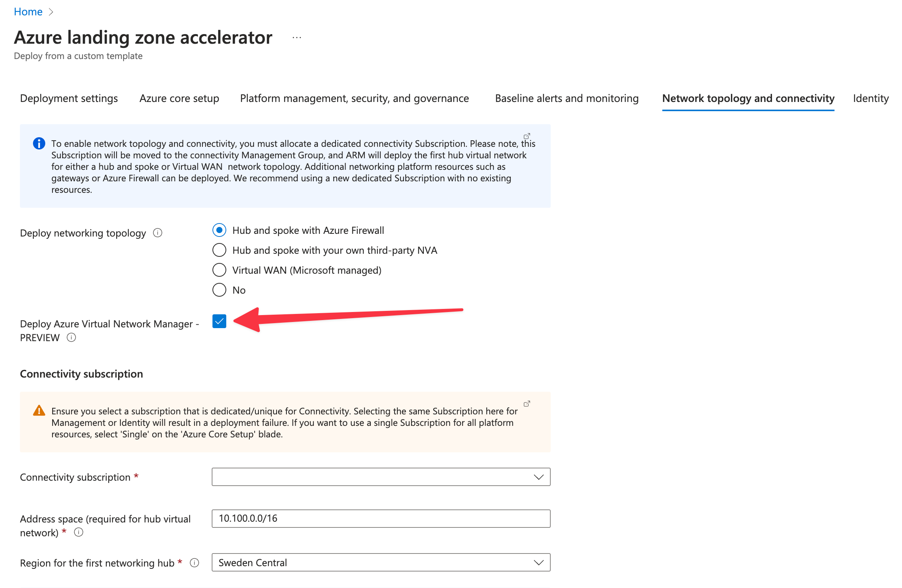Select Hub and spoke with third-party NVA
Image resolution: width=902 pixels, height=588 pixels.
click(x=219, y=250)
